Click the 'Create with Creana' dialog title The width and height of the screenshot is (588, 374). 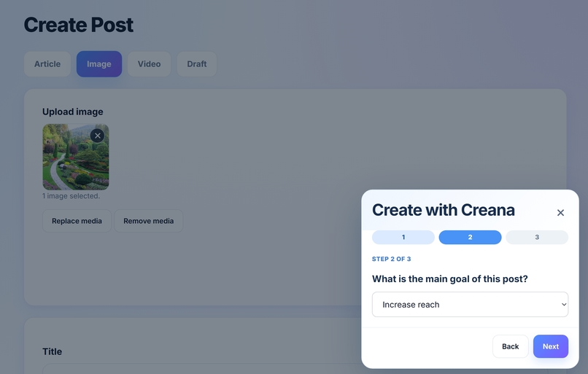coord(444,210)
